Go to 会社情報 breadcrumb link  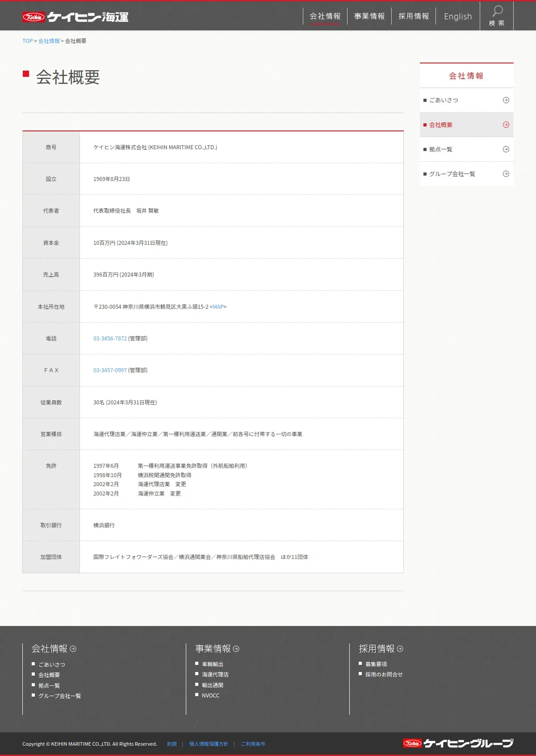(49, 41)
